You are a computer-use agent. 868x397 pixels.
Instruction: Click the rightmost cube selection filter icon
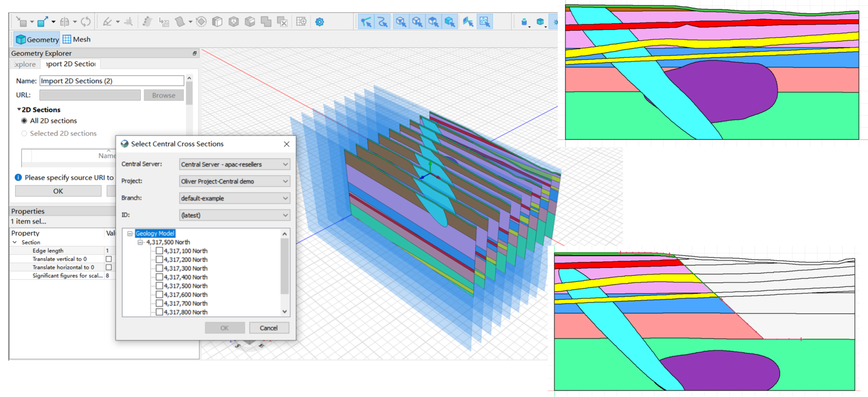click(x=450, y=22)
